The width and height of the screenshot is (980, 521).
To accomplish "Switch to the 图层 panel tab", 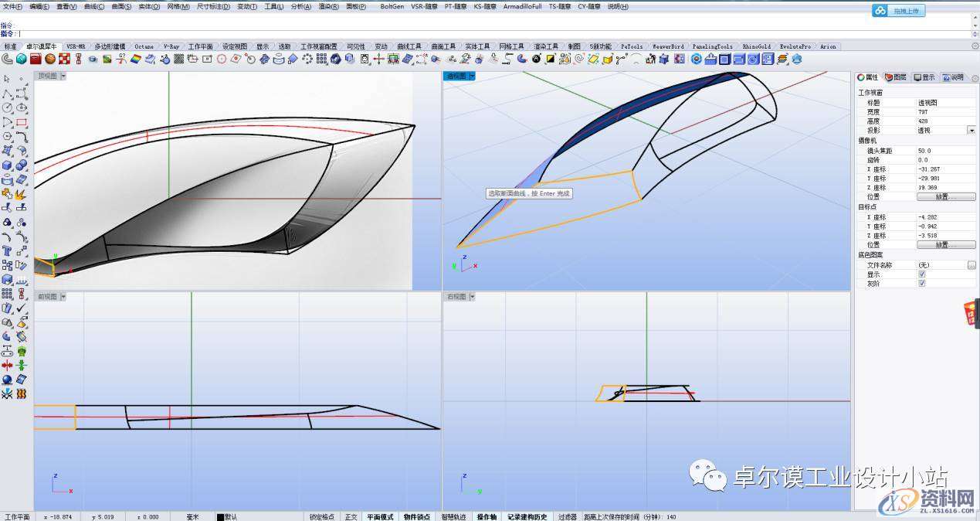I will [x=896, y=77].
